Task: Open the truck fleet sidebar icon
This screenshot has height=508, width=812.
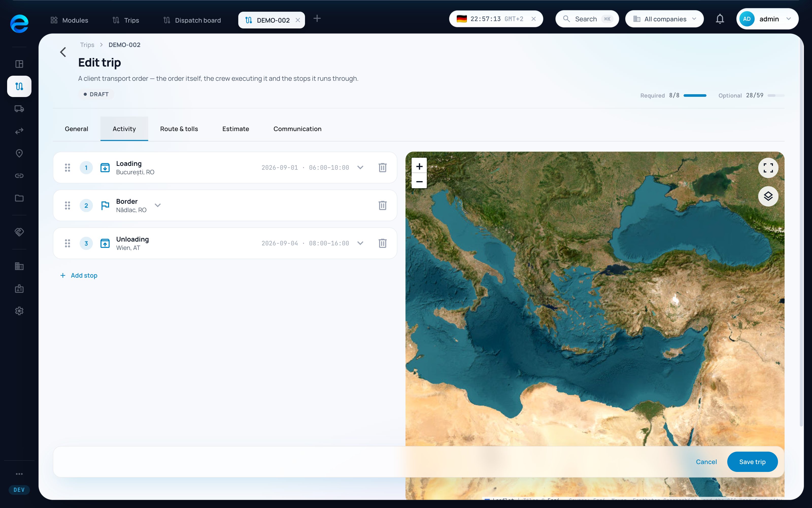Action: pyautogui.click(x=19, y=108)
